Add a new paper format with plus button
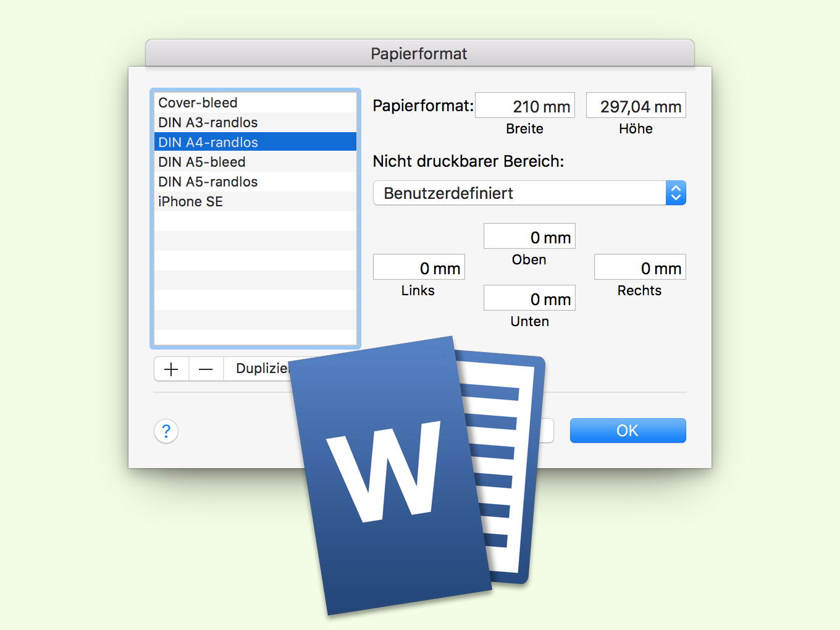This screenshot has height=630, width=840. [171, 369]
